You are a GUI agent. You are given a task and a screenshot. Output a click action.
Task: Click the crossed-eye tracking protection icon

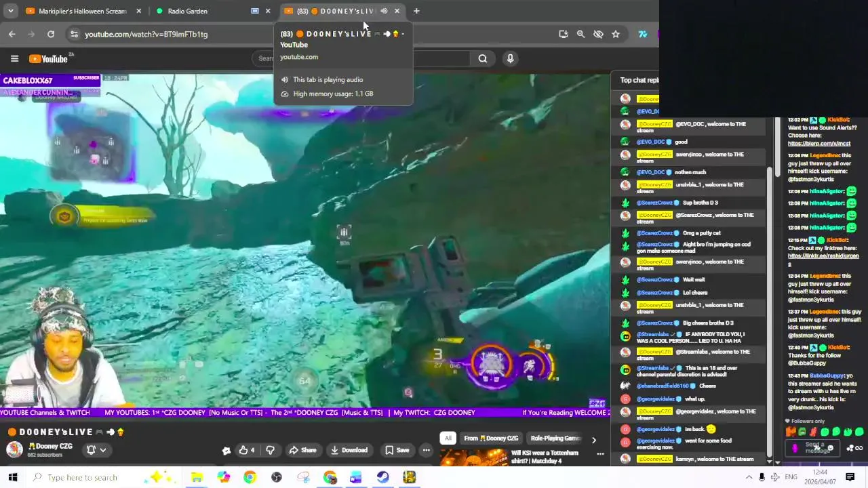click(598, 34)
